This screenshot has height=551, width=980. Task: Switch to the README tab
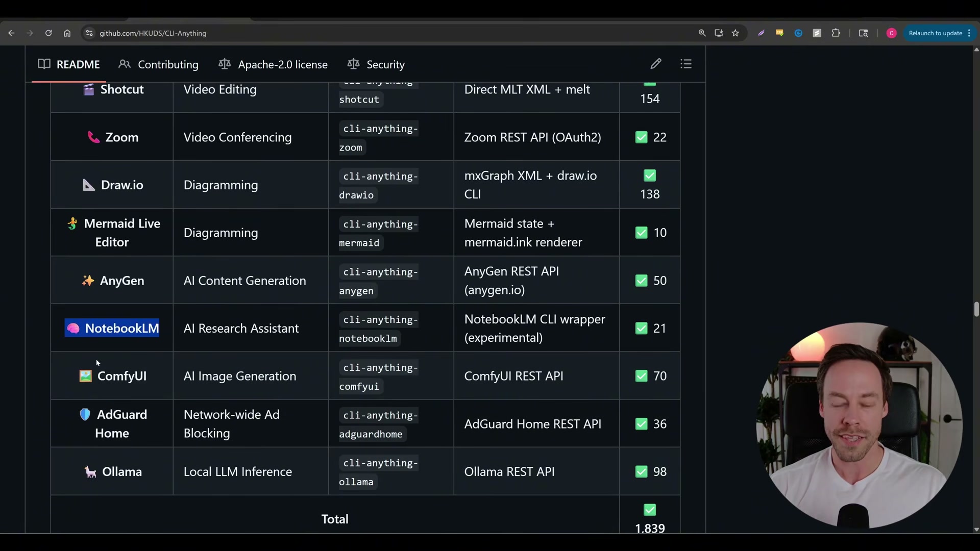(69, 64)
